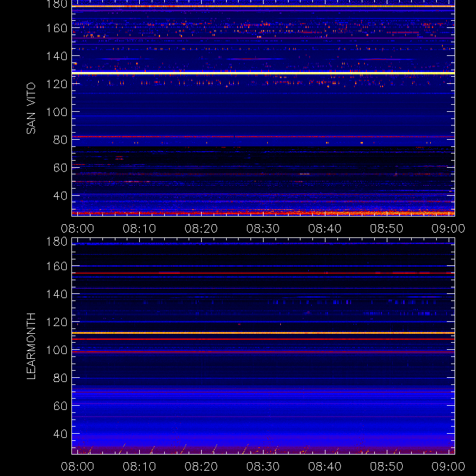This screenshot has height=476, width=476.
Task: Click 08:30 time label under SAN VITO plot
Action: (263, 228)
